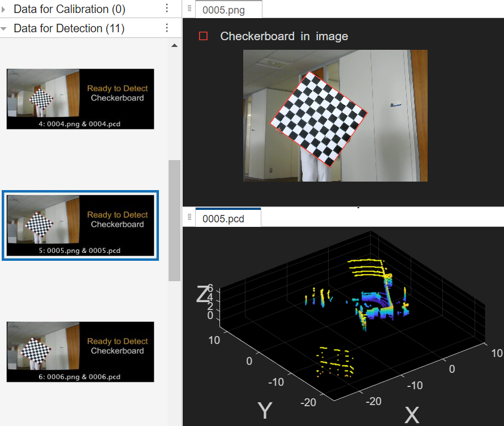The width and height of the screenshot is (504, 426).
Task: Open Data for Detection three-dot options menu
Action: (166, 28)
